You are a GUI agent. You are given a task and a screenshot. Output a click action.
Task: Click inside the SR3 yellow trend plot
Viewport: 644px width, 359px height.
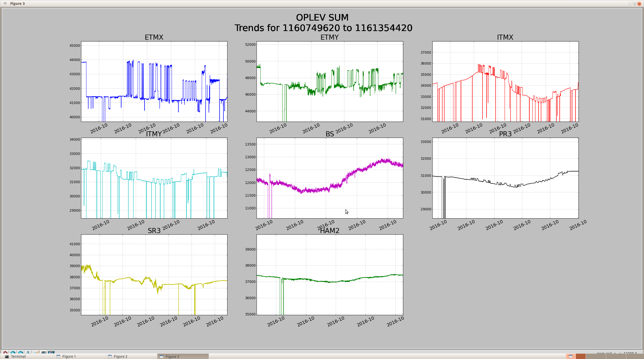pos(154,275)
